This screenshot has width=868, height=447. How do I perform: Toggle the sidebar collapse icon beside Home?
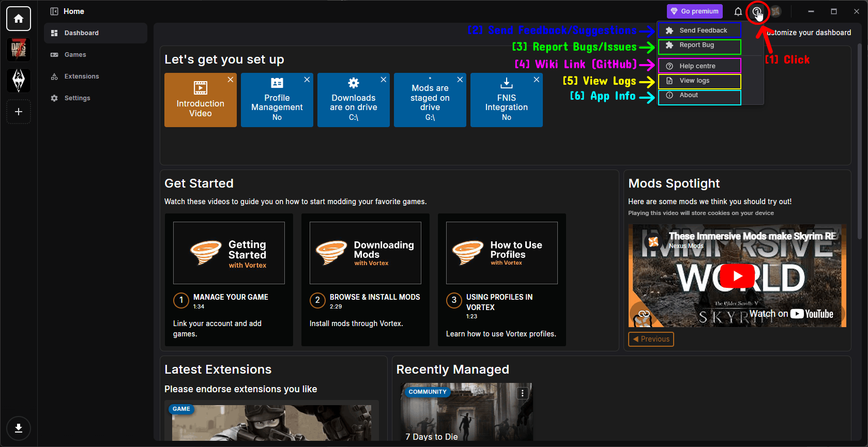click(x=54, y=11)
